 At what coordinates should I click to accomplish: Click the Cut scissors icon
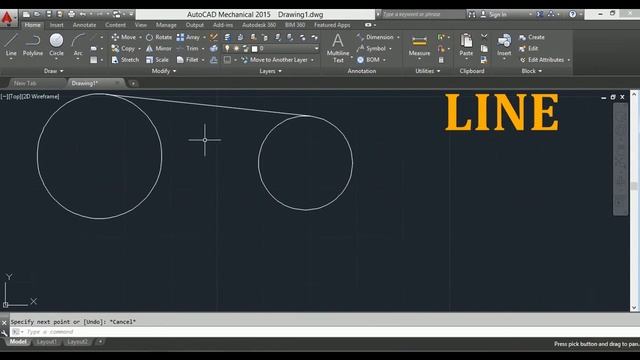[x=484, y=37]
